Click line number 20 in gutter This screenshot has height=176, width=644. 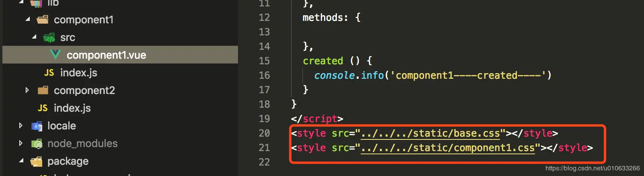click(264, 133)
